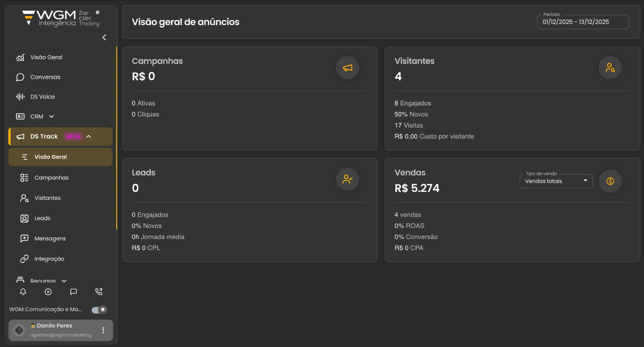
Task: Click the notification bell icon
Action: coord(23,292)
